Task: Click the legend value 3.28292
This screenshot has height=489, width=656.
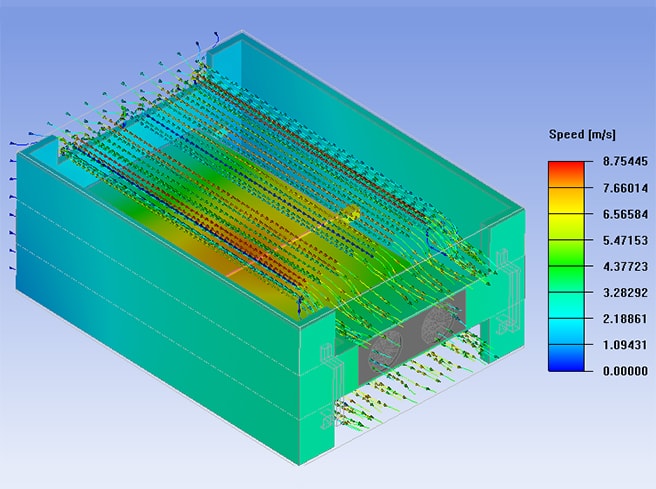Action: point(625,292)
